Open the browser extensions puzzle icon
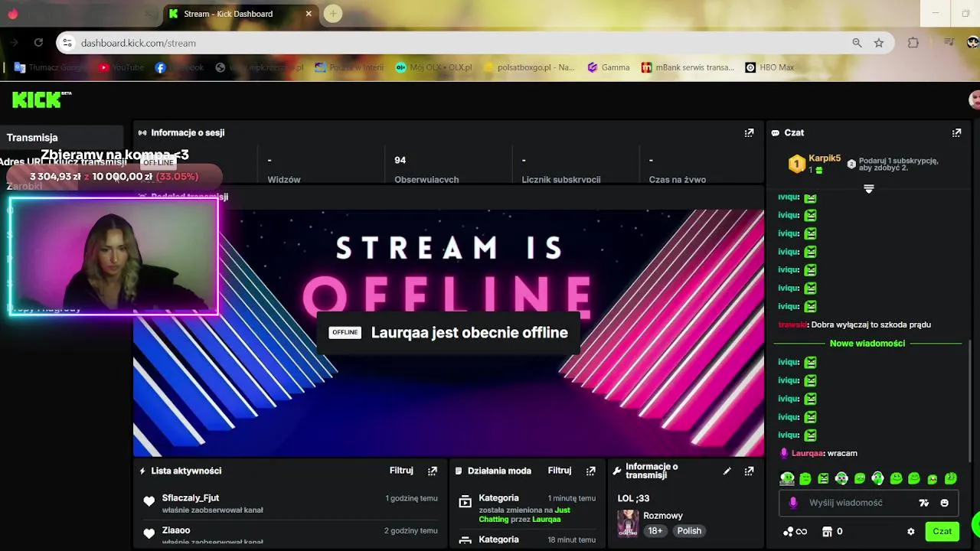This screenshot has height=551, width=980. (x=913, y=43)
